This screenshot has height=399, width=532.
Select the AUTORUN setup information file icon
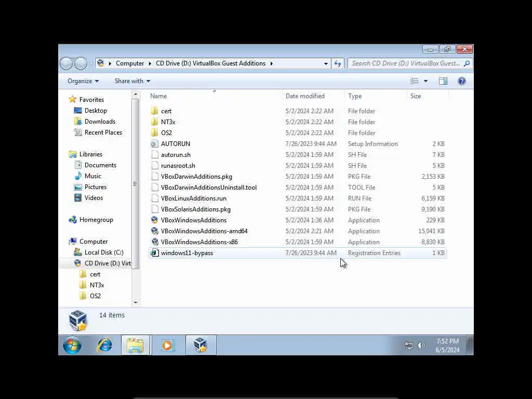click(154, 144)
